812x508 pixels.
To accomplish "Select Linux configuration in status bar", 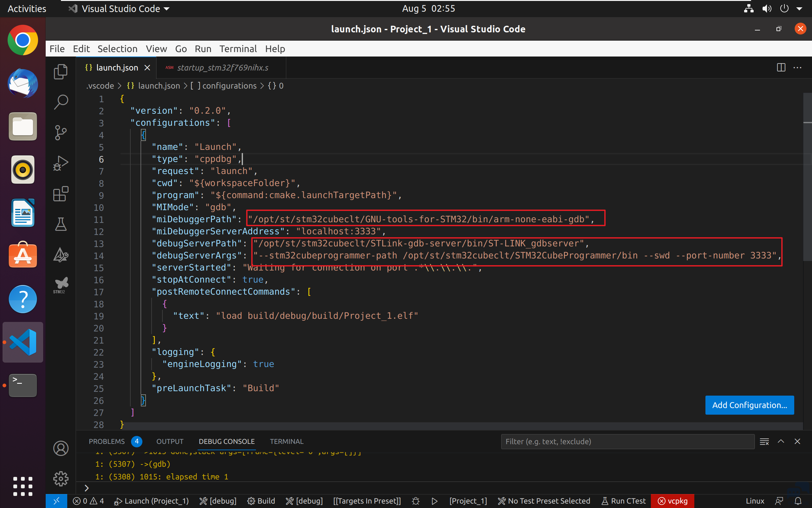I will coord(755,501).
